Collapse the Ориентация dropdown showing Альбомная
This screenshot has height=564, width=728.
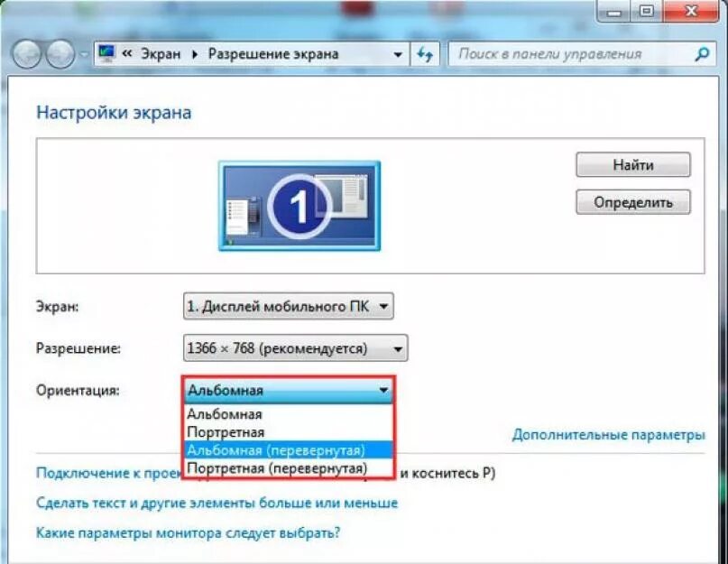[289, 390]
